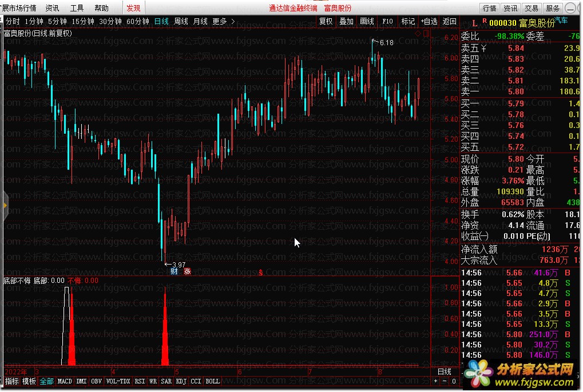This screenshot has height=392, width=583.
Task: Click the 日线 label on the time axis
Action: [x=445, y=371]
